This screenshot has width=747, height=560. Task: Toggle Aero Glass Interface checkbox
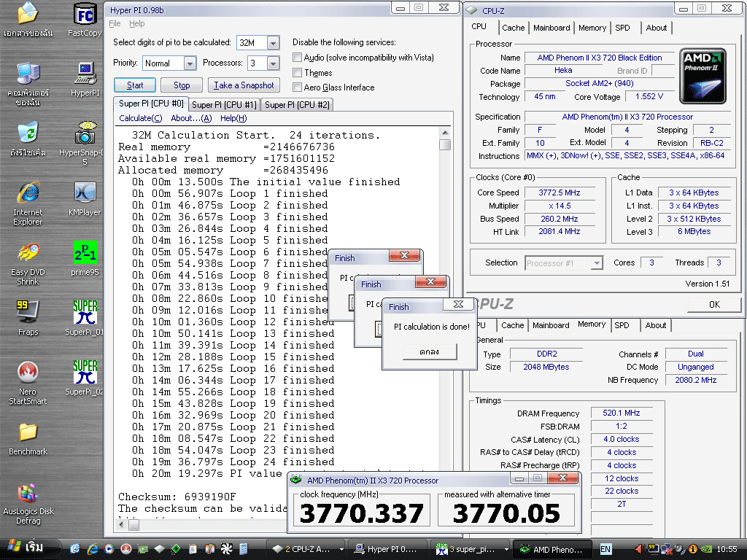[x=298, y=87]
